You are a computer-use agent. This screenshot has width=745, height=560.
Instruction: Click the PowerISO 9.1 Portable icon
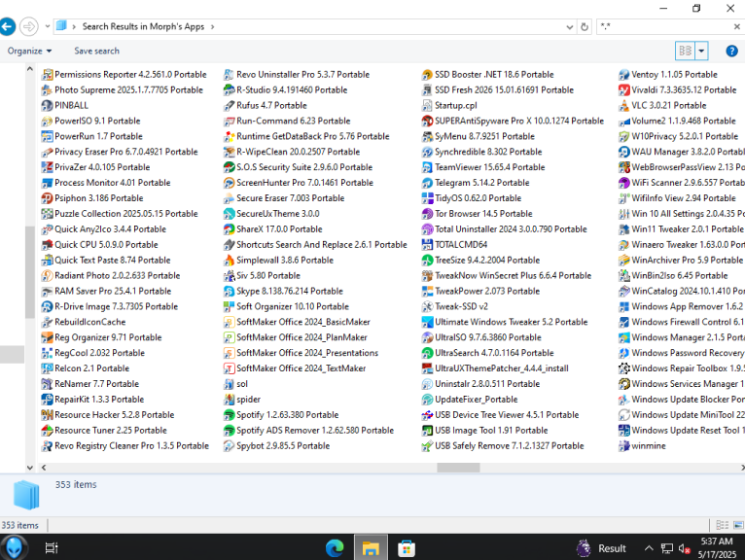point(47,121)
